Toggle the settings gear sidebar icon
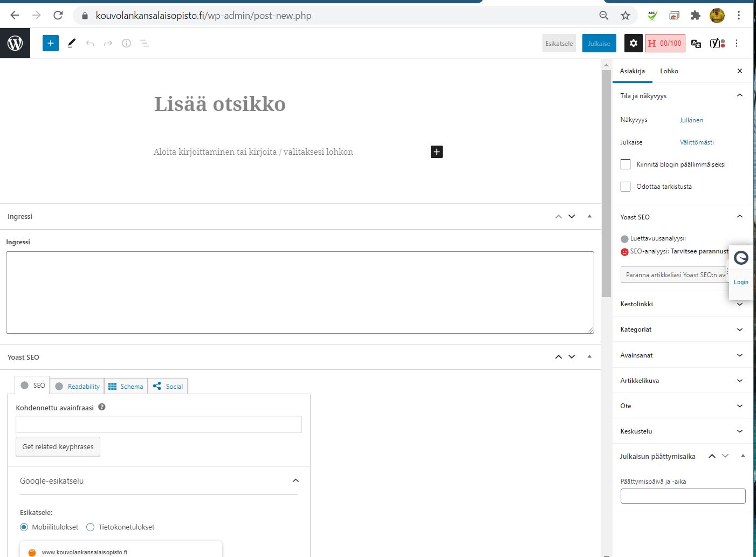Viewport: 756px width, 557px height. pyautogui.click(x=633, y=43)
